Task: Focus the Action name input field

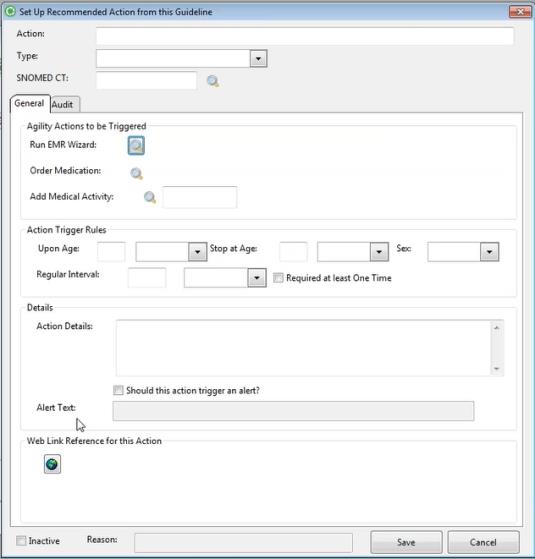Action: [305, 36]
